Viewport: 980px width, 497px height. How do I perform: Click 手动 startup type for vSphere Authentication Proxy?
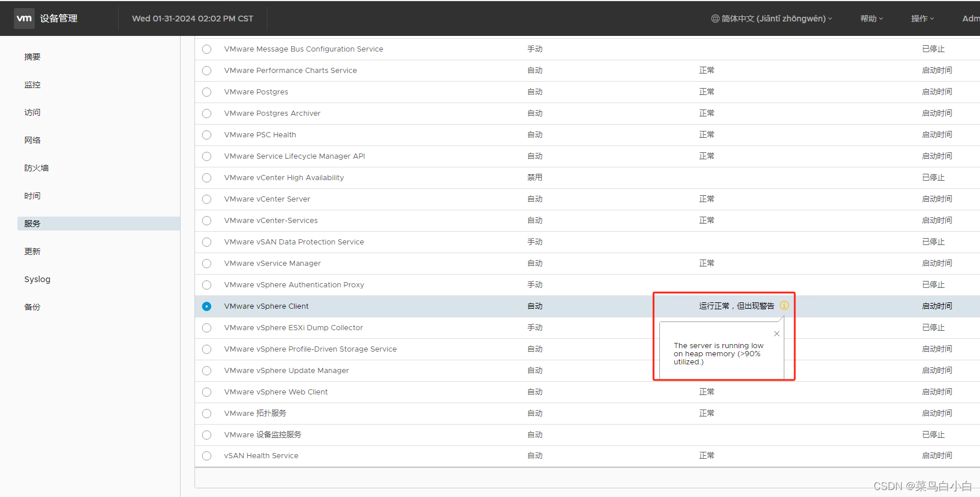pos(535,285)
